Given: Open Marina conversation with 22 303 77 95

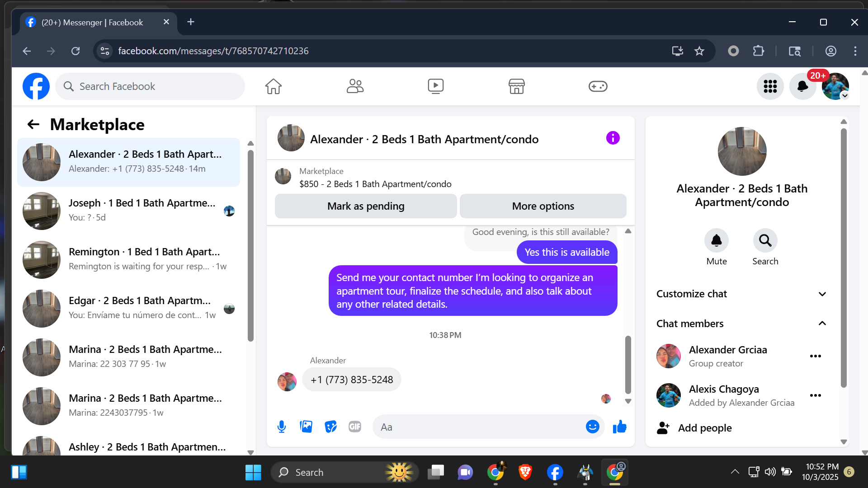Looking at the screenshot, I should 128,357.
